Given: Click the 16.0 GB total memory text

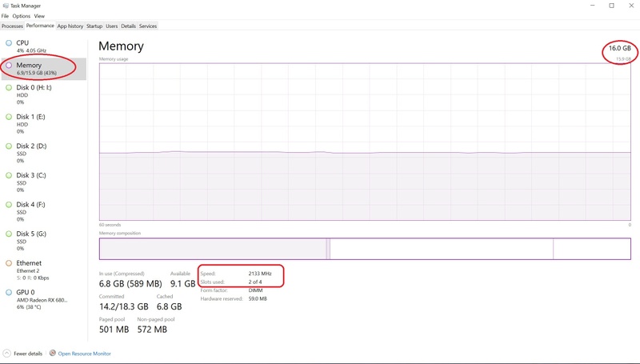Looking at the screenshot, I should pyautogui.click(x=619, y=48).
